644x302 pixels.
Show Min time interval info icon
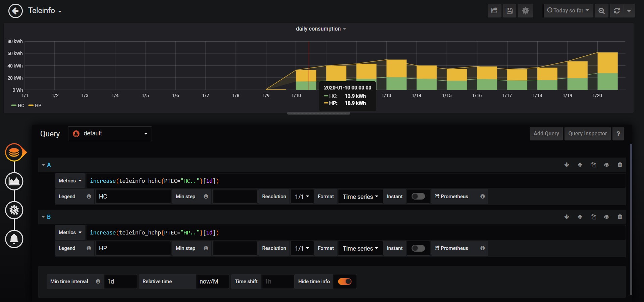(98, 282)
